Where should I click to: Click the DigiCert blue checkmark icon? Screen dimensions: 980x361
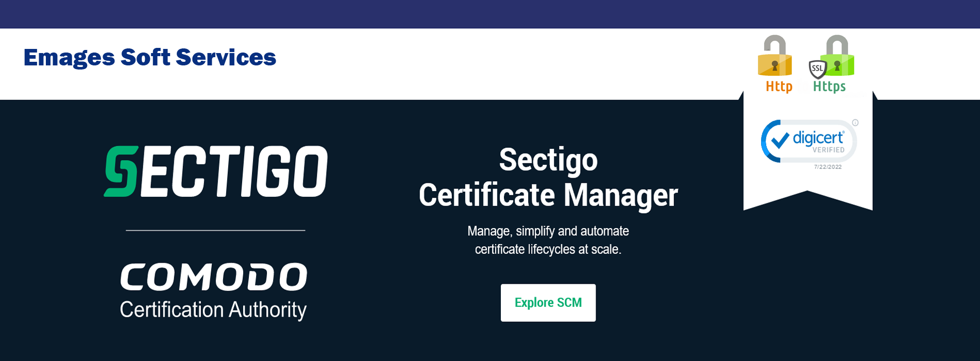coord(779,140)
